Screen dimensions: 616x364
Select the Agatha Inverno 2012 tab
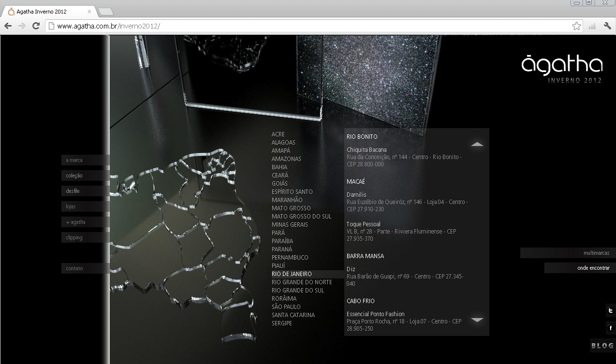pyautogui.click(x=50, y=11)
